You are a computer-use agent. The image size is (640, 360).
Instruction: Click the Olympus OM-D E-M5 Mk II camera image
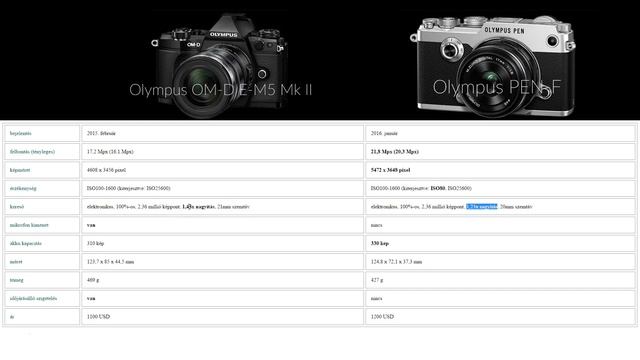click(x=219, y=65)
